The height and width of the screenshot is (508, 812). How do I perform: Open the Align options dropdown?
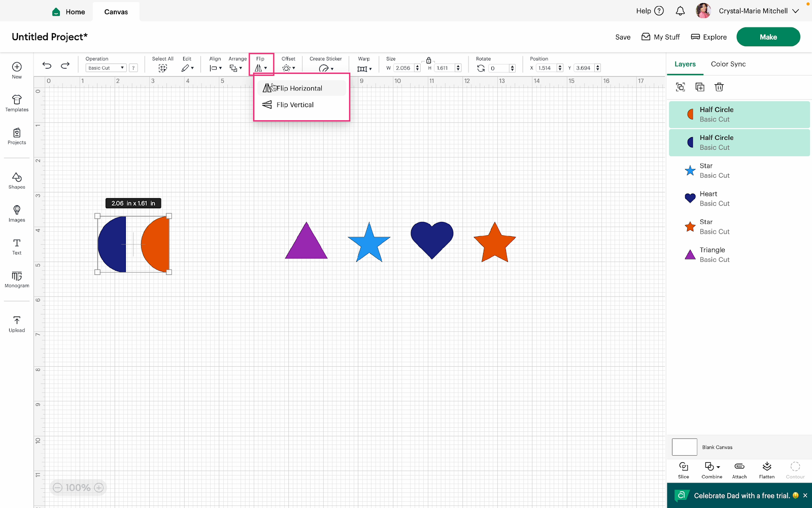coord(215,68)
